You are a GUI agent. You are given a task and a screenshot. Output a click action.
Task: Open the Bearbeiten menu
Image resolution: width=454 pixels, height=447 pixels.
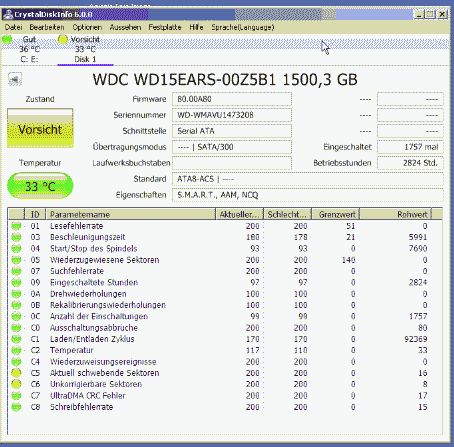click(x=47, y=27)
